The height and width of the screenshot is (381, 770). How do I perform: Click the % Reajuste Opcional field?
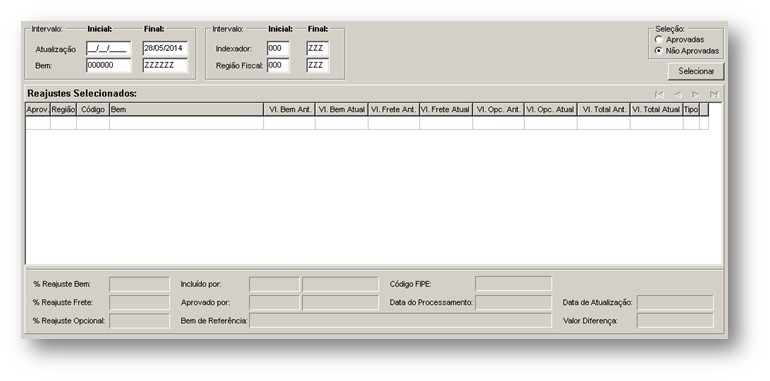point(139,321)
